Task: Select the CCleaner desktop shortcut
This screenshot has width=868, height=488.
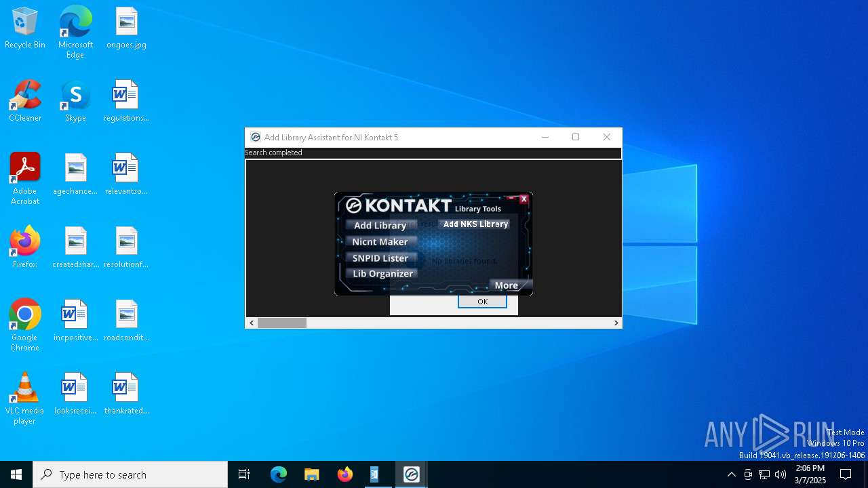Action: click(x=25, y=102)
